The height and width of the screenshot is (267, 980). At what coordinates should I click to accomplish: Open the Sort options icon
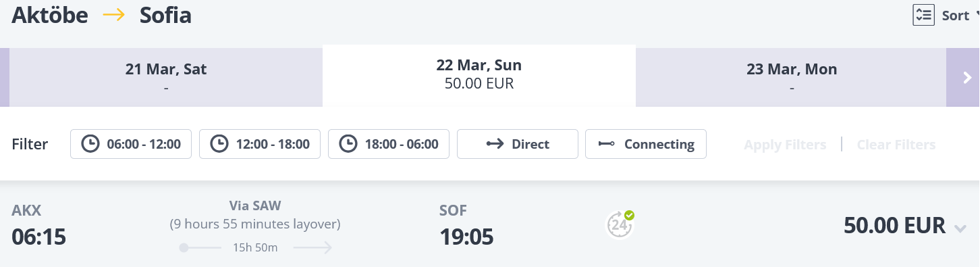(x=923, y=15)
